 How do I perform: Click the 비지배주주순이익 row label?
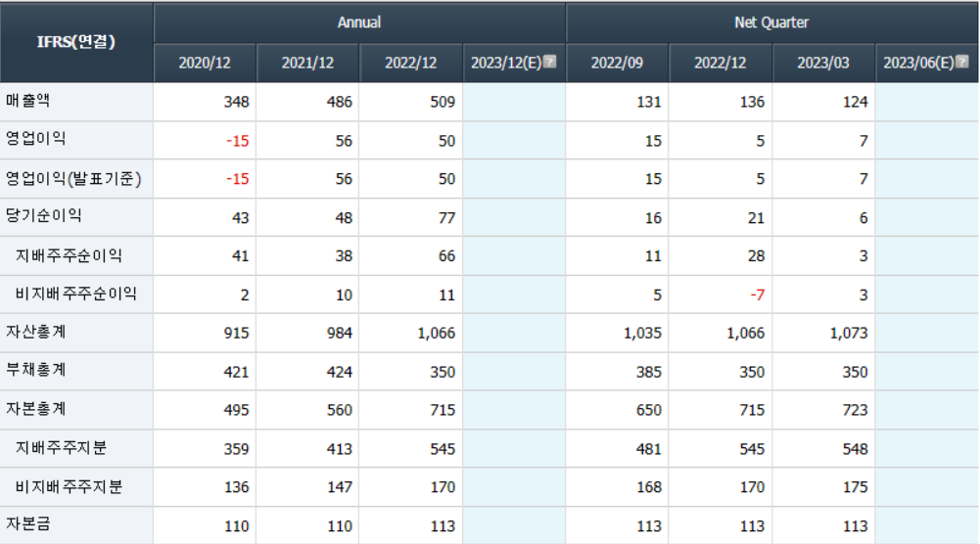pos(76,294)
